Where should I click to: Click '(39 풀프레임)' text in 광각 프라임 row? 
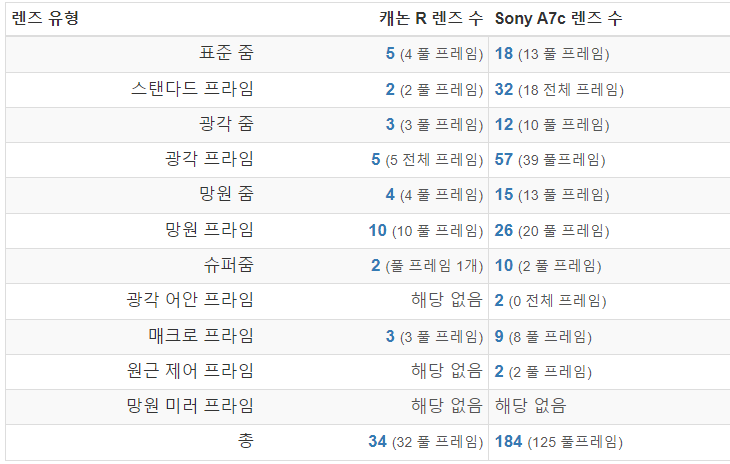pyautogui.click(x=561, y=160)
